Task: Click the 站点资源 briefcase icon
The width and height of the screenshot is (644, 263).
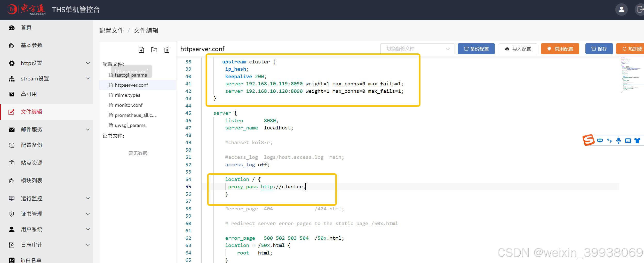Action: pos(12,163)
